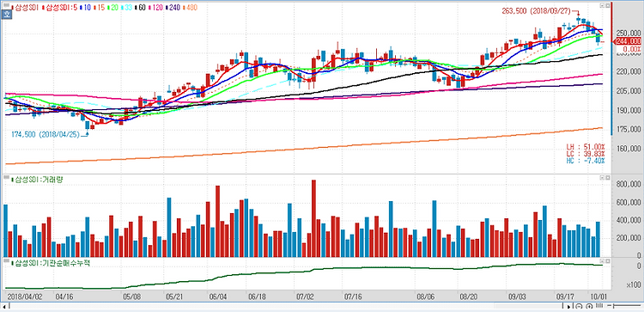Click the 기관순매수누적 panel maximize icon

click(602, 261)
